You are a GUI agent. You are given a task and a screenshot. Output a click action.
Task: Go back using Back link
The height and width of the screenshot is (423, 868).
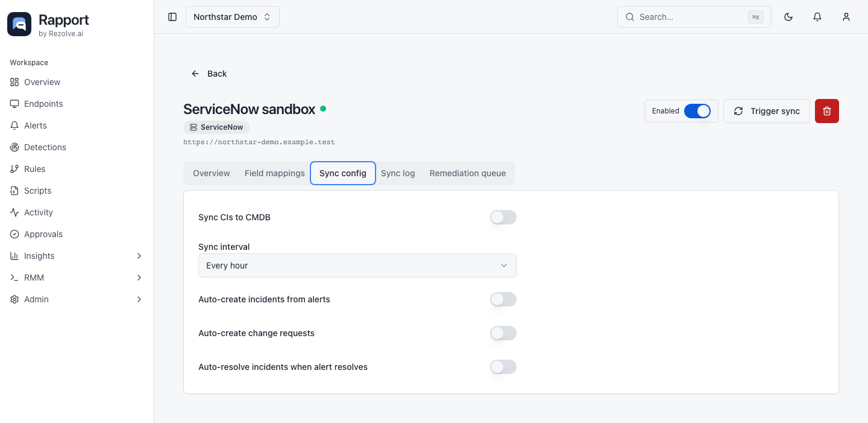point(209,74)
